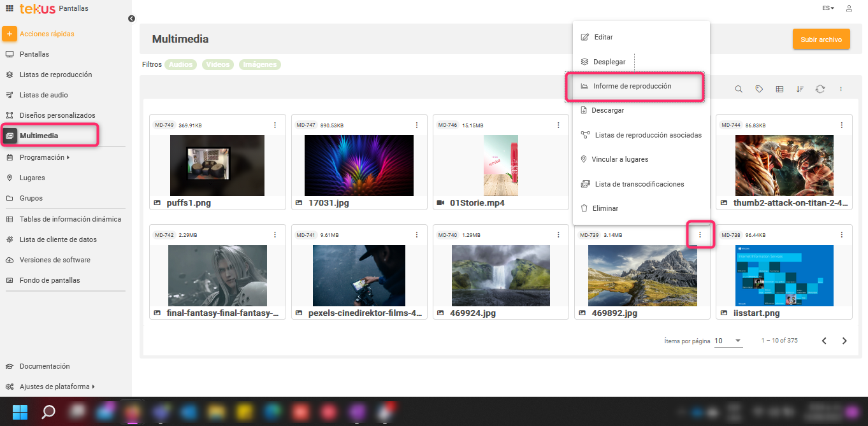Switch to table view icon
The height and width of the screenshot is (426, 868).
click(779, 89)
